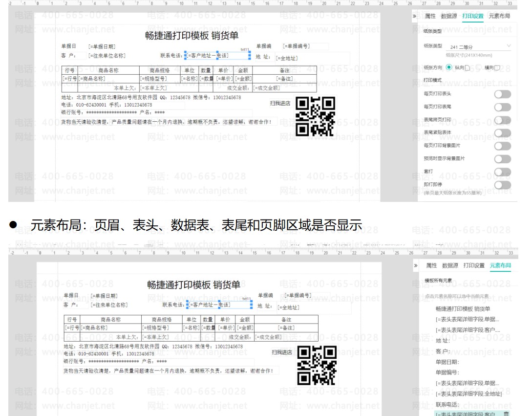
Task: Click [=单据编号] field in element-layout canvas
Action: tap(298, 295)
